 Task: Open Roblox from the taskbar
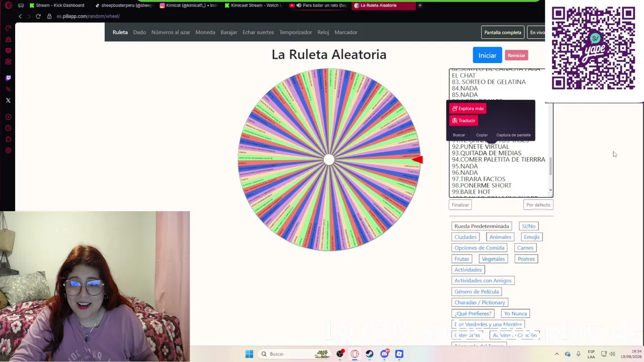tap(399, 354)
